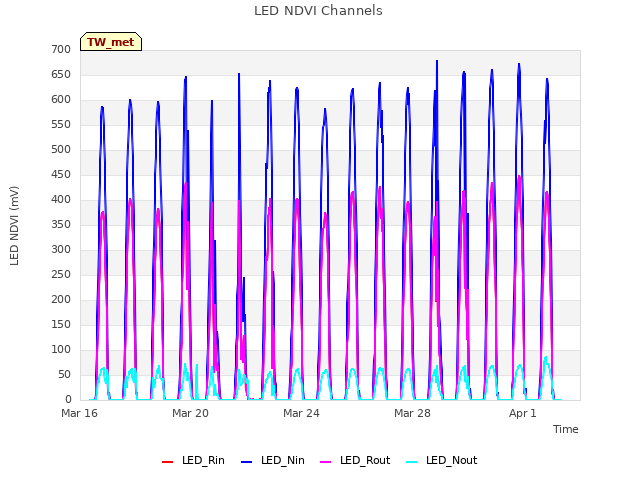640x480 pixels.
Task: Toggle the LED_Nout legend entry
Action: coord(442,460)
